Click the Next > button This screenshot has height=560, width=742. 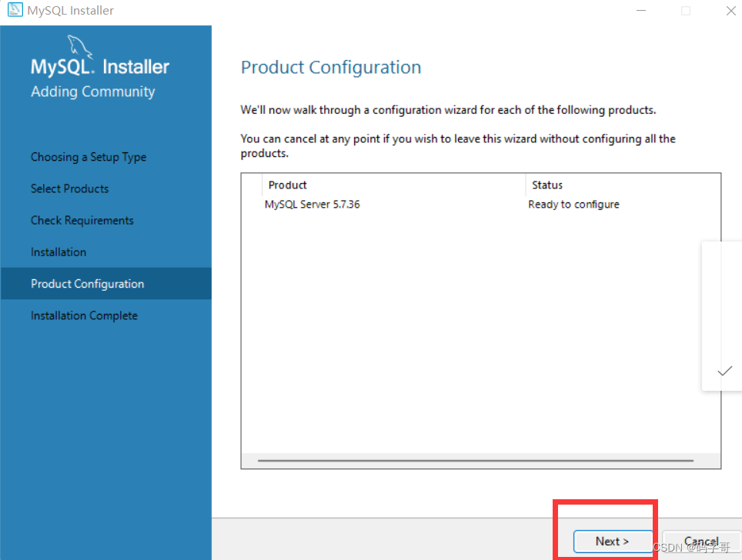pyautogui.click(x=613, y=541)
